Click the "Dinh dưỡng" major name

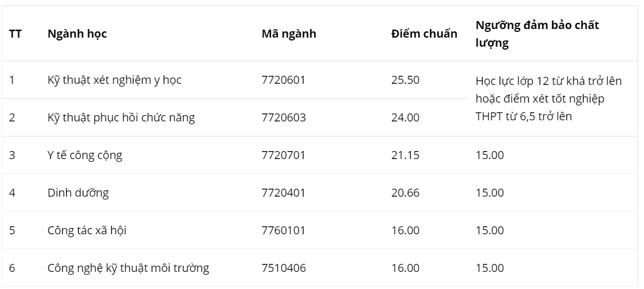[78, 193]
